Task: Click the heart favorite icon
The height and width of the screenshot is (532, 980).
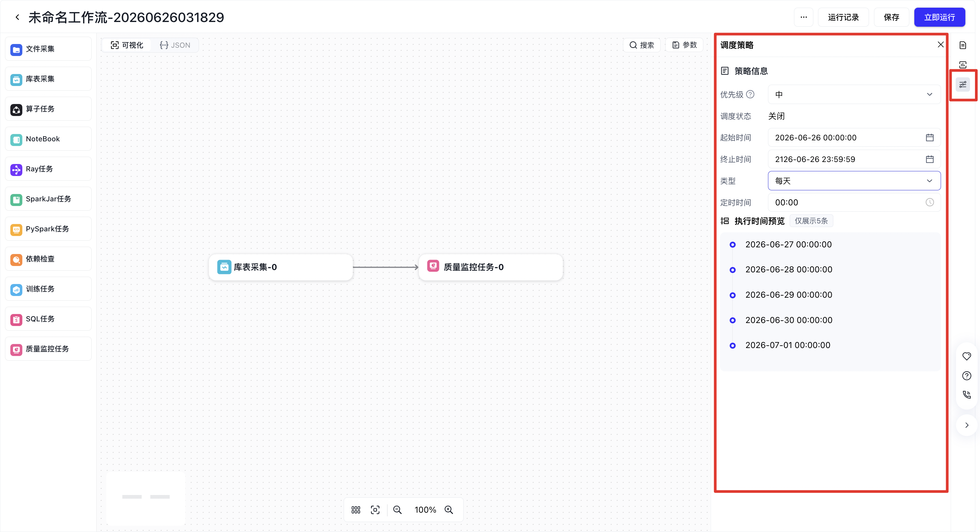Action: tap(966, 357)
